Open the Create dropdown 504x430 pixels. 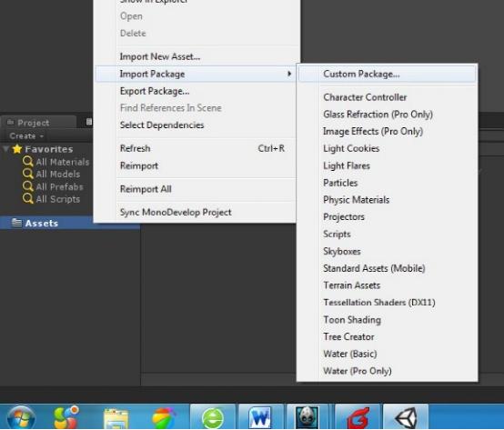coord(26,135)
